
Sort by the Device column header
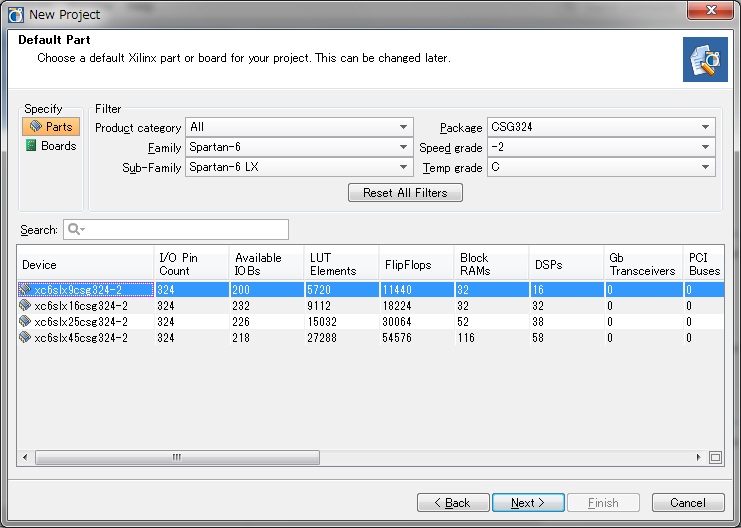tap(86, 264)
